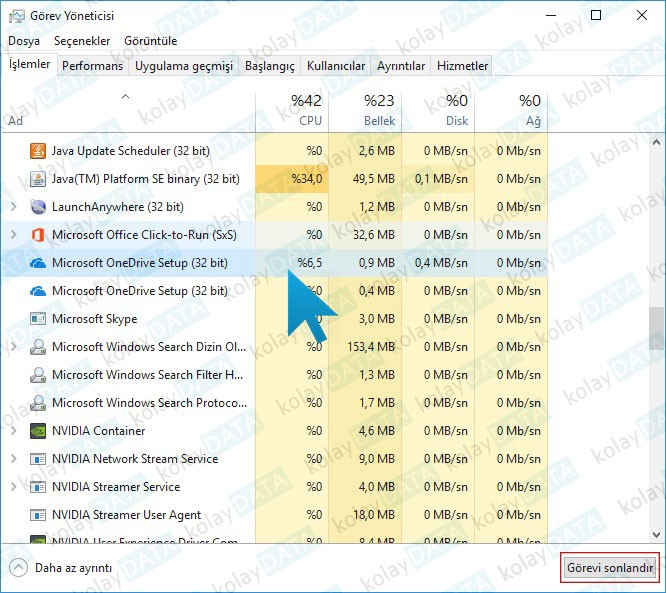
Task: Click the scrollbar up arrow
Action: [657, 143]
